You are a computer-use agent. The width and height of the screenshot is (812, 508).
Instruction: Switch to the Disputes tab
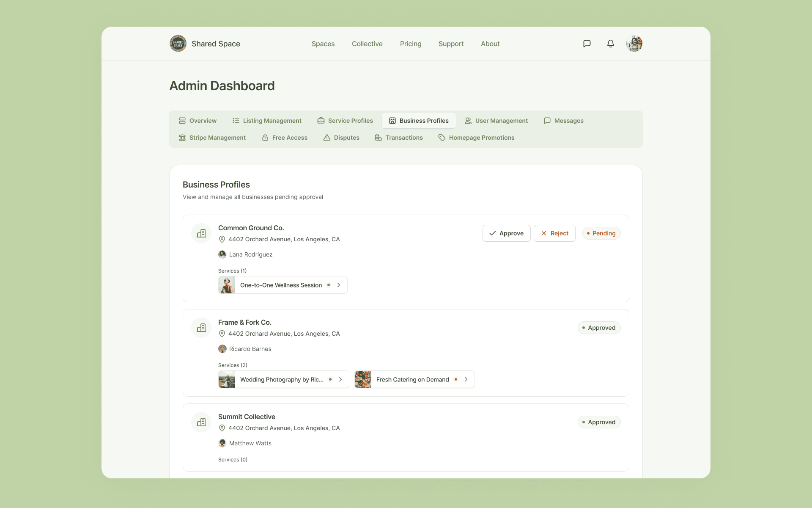[x=341, y=138]
